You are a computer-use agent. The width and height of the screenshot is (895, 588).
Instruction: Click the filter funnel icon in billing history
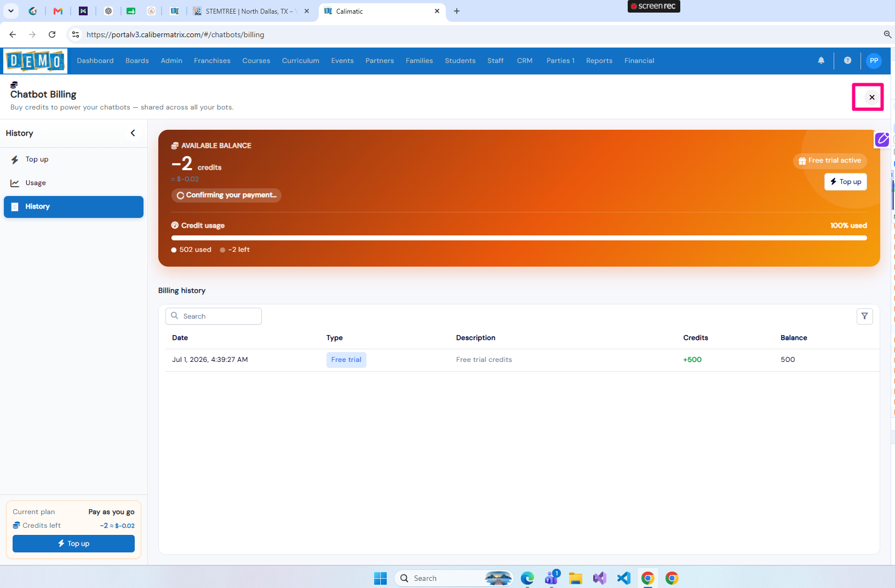[864, 316]
